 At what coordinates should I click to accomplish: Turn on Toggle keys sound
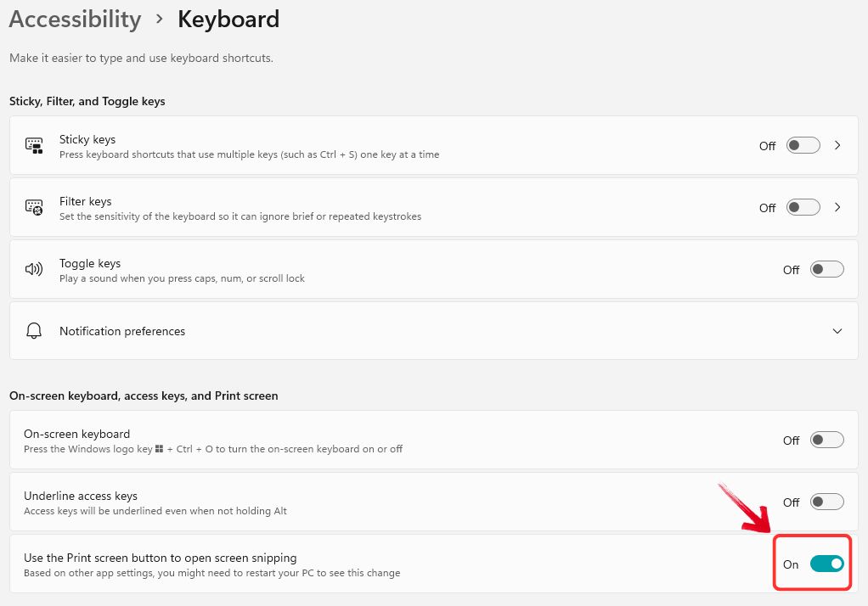(826, 269)
